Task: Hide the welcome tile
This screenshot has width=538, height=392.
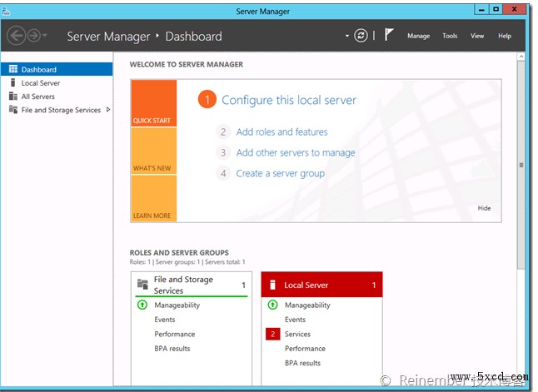Action: point(484,208)
